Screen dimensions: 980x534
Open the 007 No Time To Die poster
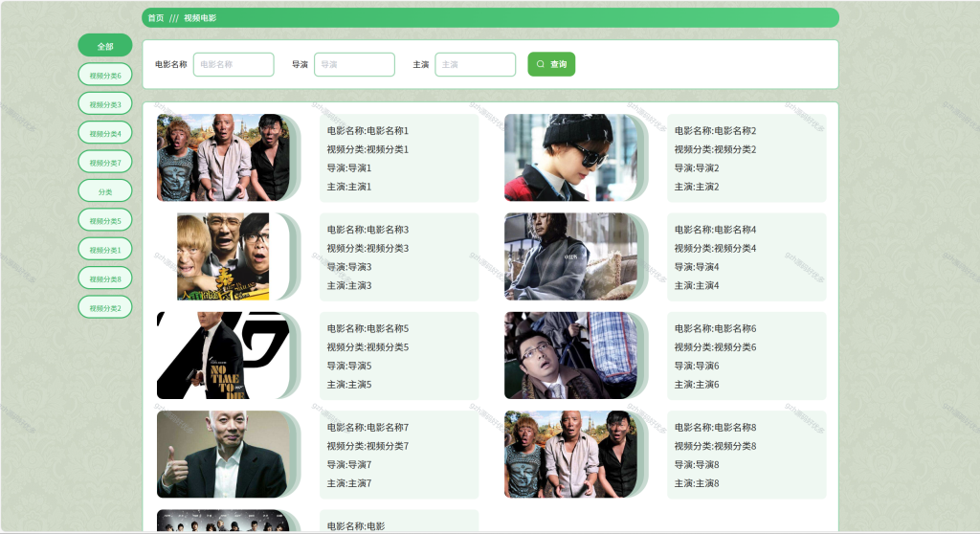(223, 355)
